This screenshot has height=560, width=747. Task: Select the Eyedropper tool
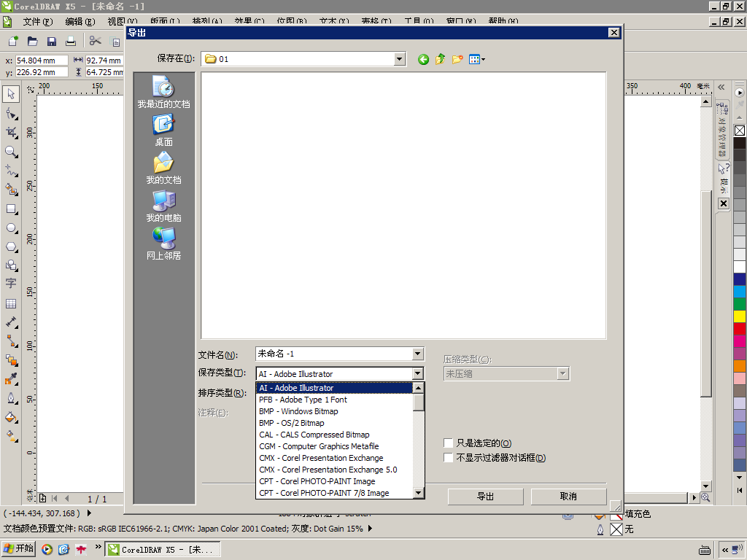(x=11, y=379)
